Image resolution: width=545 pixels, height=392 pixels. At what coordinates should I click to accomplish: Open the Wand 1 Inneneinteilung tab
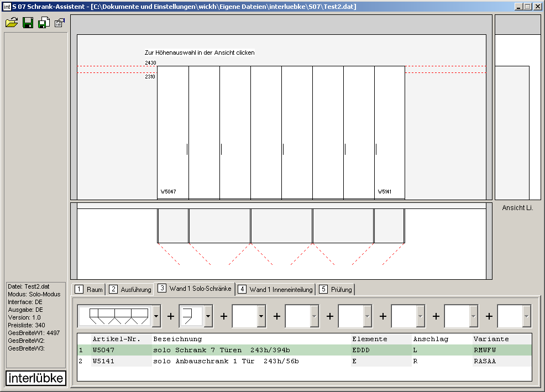[276, 289]
